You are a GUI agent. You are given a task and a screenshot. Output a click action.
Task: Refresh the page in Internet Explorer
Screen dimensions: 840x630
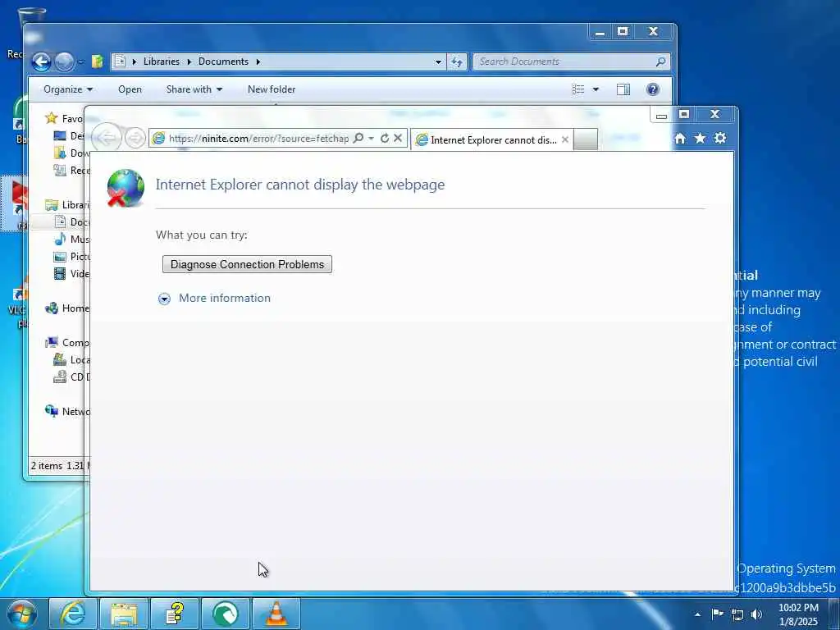coord(384,138)
